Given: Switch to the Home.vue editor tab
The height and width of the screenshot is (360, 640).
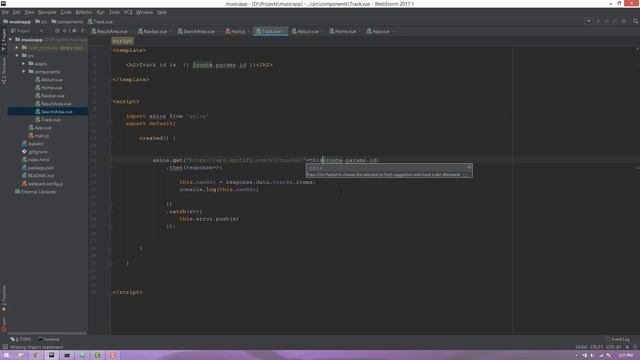Looking at the screenshot, I should click(x=344, y=31).
